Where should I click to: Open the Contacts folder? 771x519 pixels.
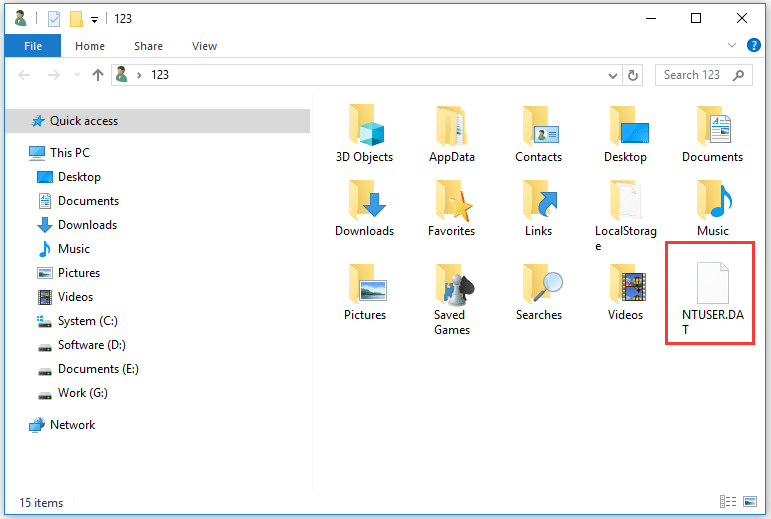pos(538,134)
